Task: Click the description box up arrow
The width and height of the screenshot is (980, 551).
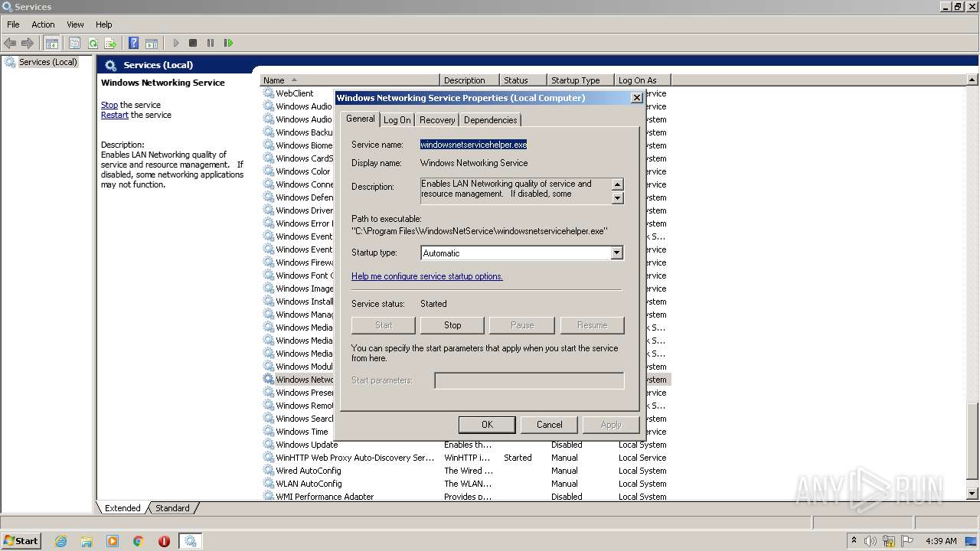Action: (617, 184)
